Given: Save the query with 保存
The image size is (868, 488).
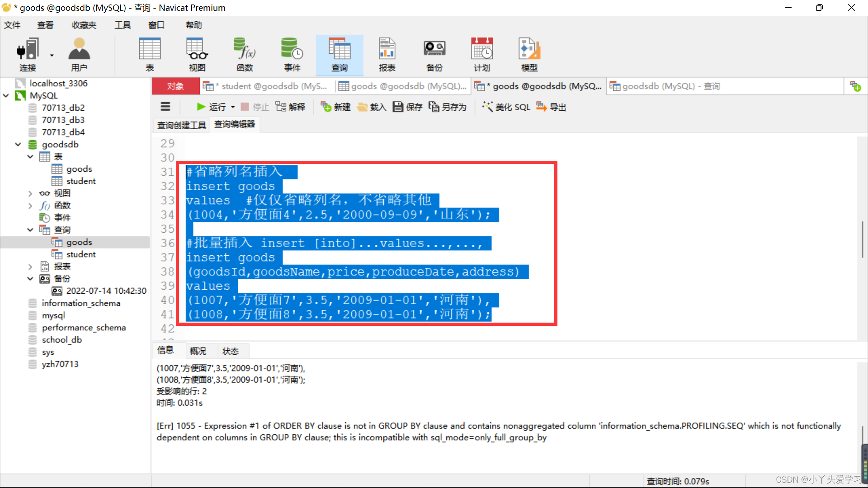Looking at the screenshot, I should [407, 107].
